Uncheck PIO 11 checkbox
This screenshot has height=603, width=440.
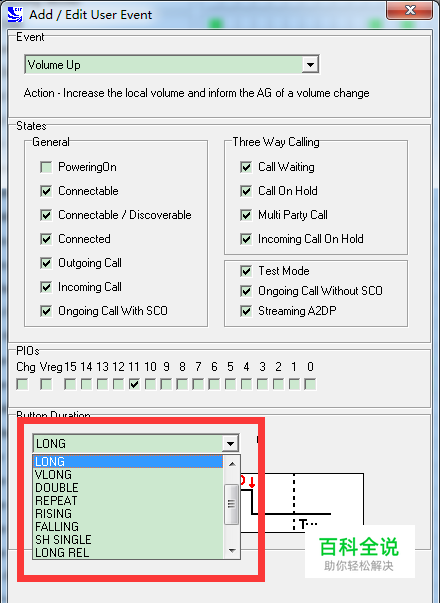coord(134,384)
